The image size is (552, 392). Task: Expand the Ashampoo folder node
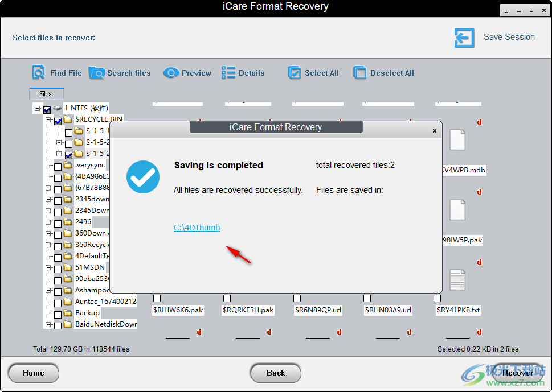coord(48,290)
